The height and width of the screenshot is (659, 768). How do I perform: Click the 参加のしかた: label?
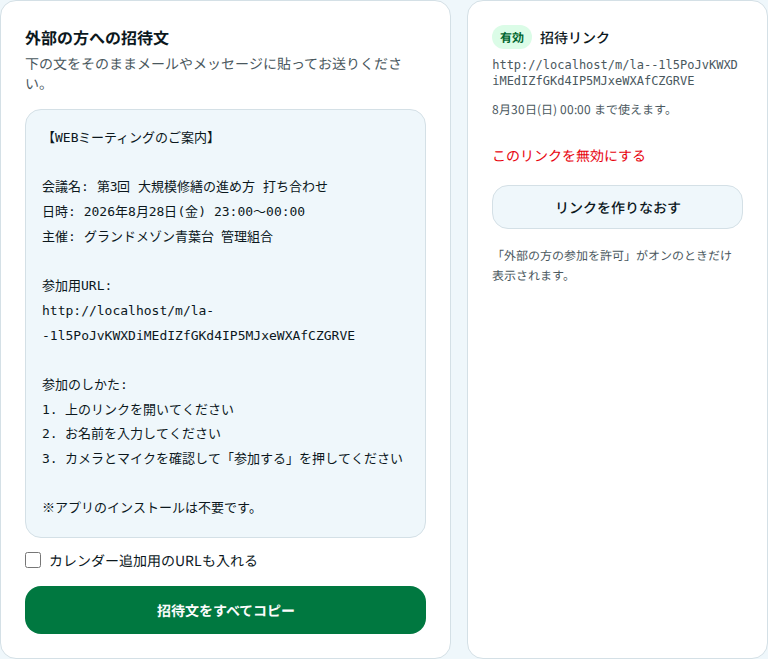click(84, 385)
